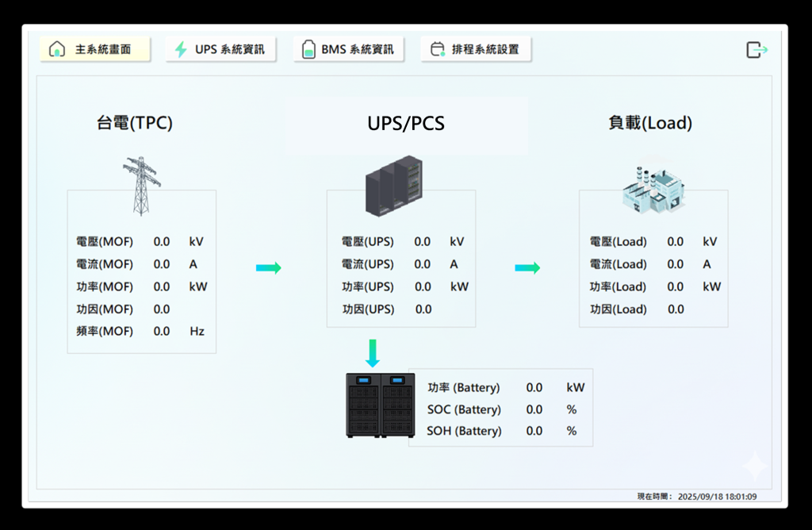Screen dimensions: 812x530
Task: Select the SOC (Battery) value
Action: coord(534,409)
